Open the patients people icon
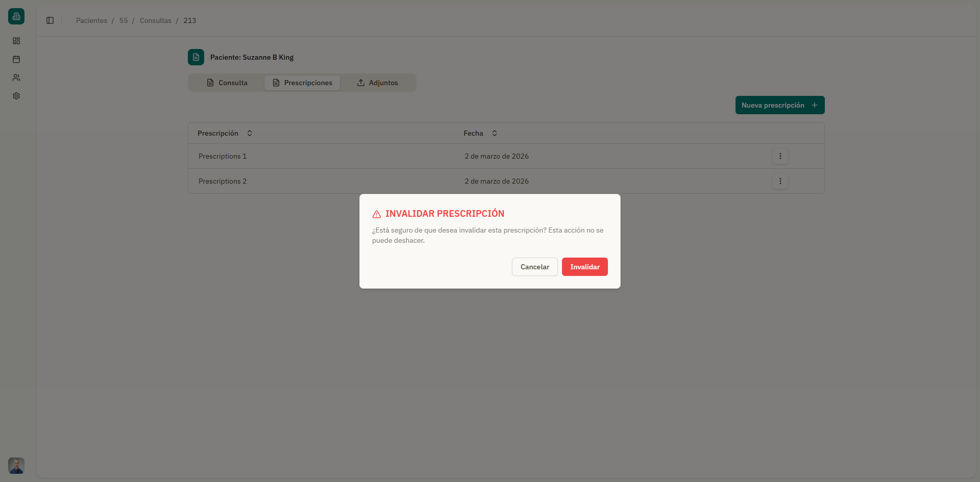This screenshot has width=980, height=482. point(16,78)
